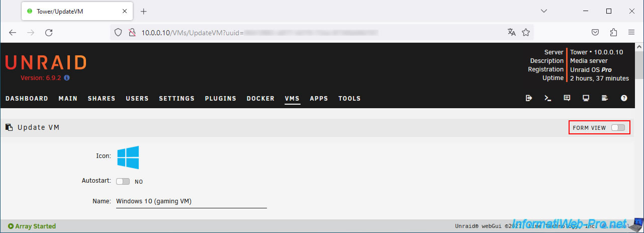Toggle the FORM VIEW switch
This screenshot has width=644, height=233.
pyautogui.click(x=618, y=128)
